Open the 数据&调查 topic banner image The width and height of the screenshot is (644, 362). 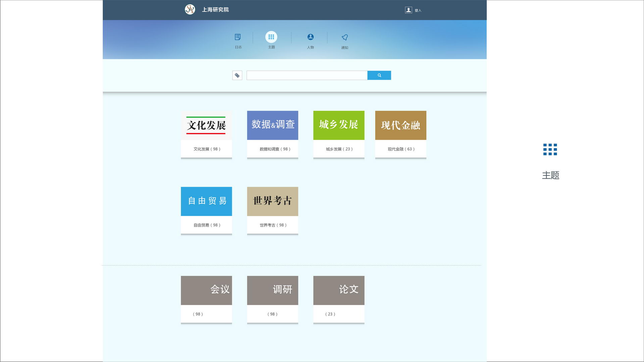coord(273,125)
